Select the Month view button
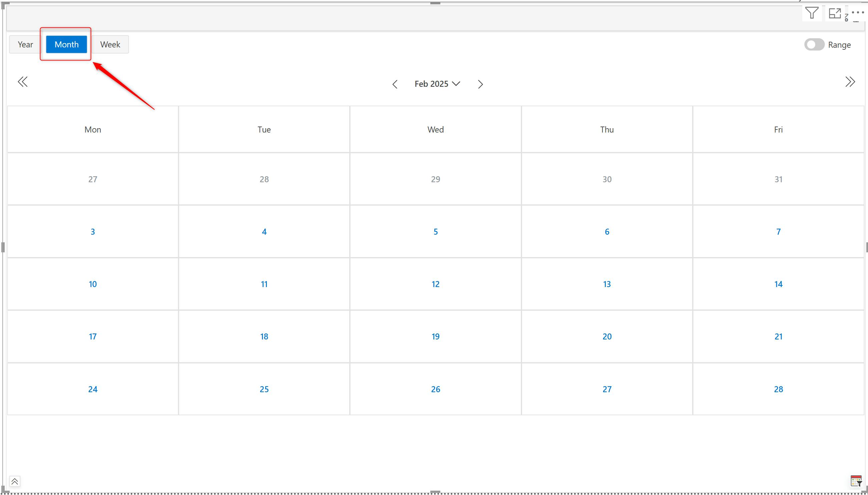Viewport: 868px width, 495px height. pyautogui.click(x=67, y=44)
